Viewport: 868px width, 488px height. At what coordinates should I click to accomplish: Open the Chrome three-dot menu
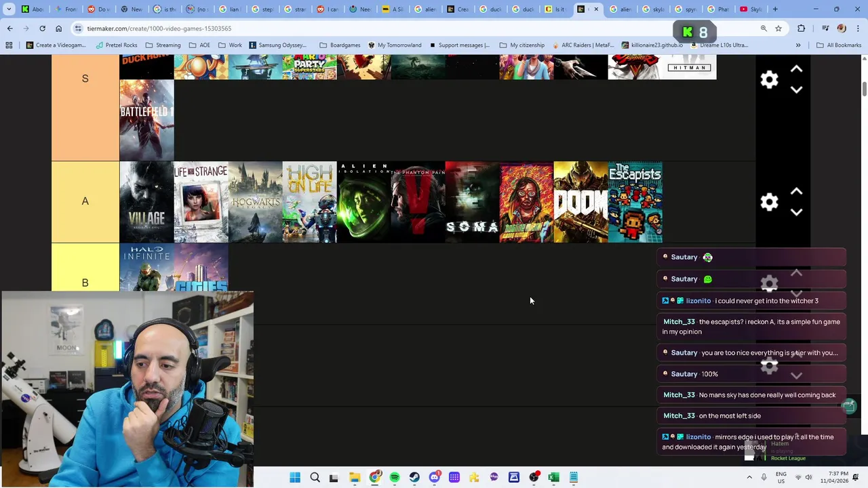(x=857, y=28)
